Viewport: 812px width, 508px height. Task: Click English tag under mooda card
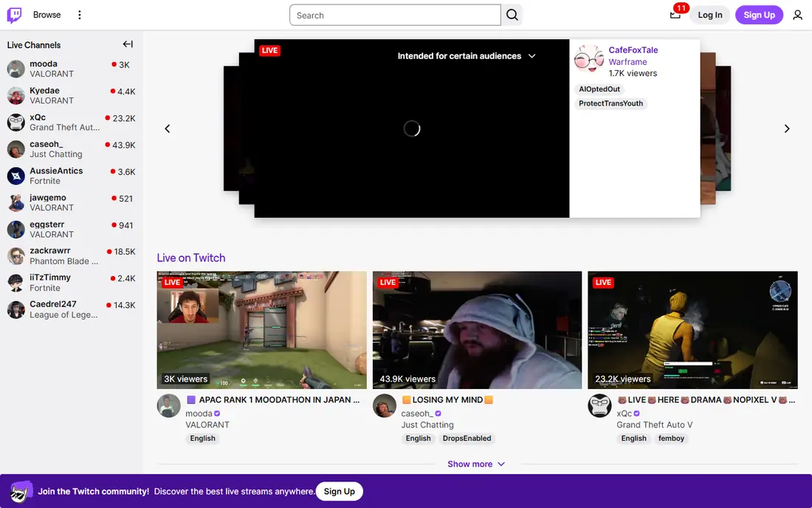point(202,438)
